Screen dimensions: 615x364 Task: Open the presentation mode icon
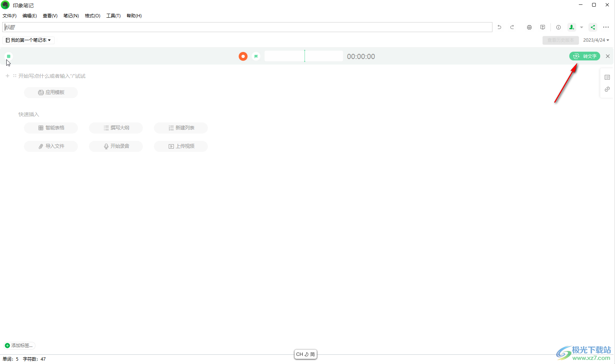(543, 27)
